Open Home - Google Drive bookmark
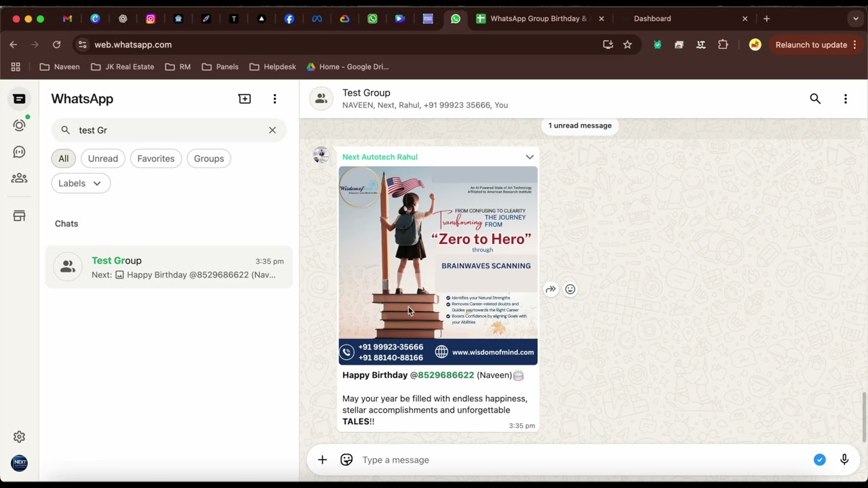The height and width of the screenshot is (488, 868). click(347, 67)
